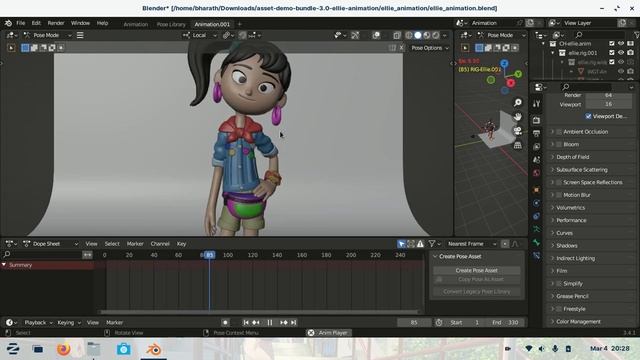Switch to Animation workspace tab
The image size is (640, 360).
136,24
